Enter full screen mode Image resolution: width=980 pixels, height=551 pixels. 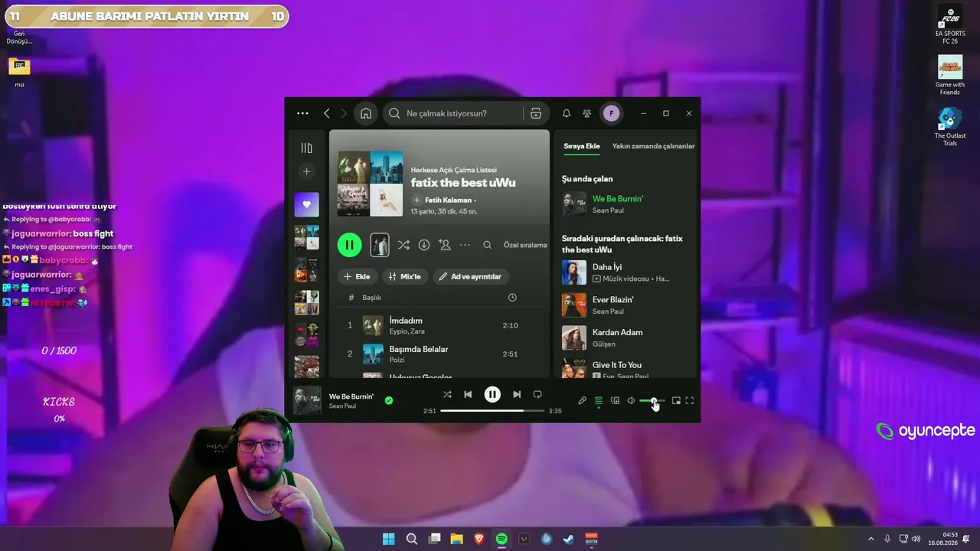click(690, 400)
